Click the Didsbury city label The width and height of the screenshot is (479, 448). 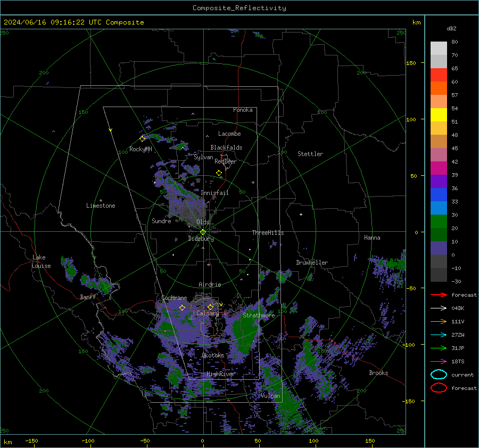pyautogui.click(x=201, y=239)
